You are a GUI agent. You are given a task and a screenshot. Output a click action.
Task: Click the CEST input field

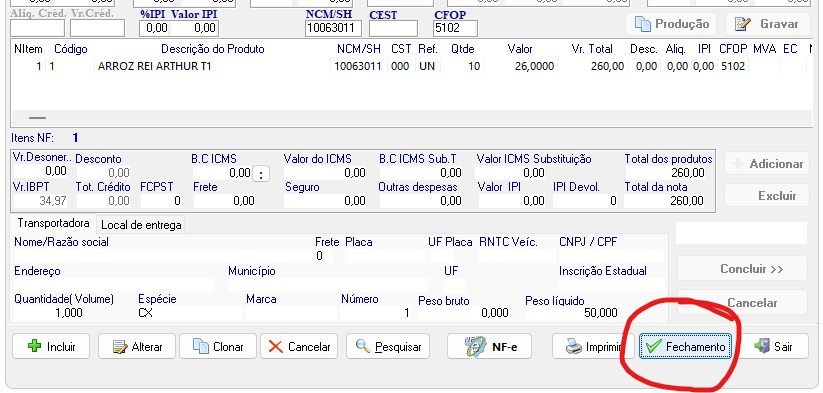pyautogui.click(x=394, y=28)
